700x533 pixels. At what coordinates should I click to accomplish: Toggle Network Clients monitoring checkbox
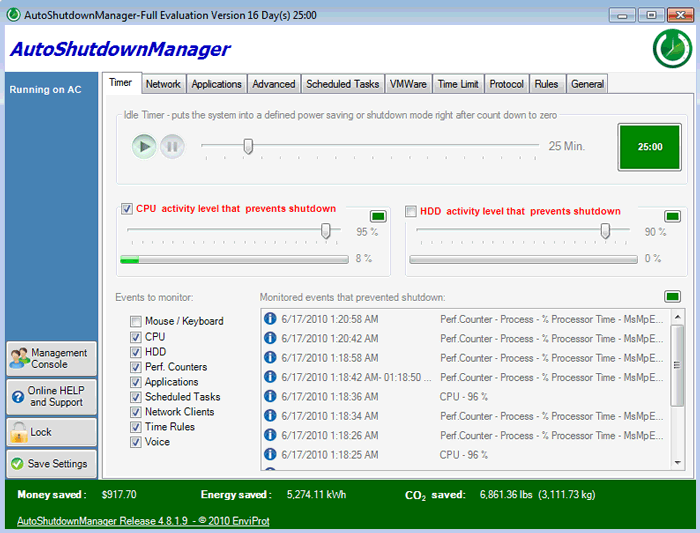coord(136,412)
